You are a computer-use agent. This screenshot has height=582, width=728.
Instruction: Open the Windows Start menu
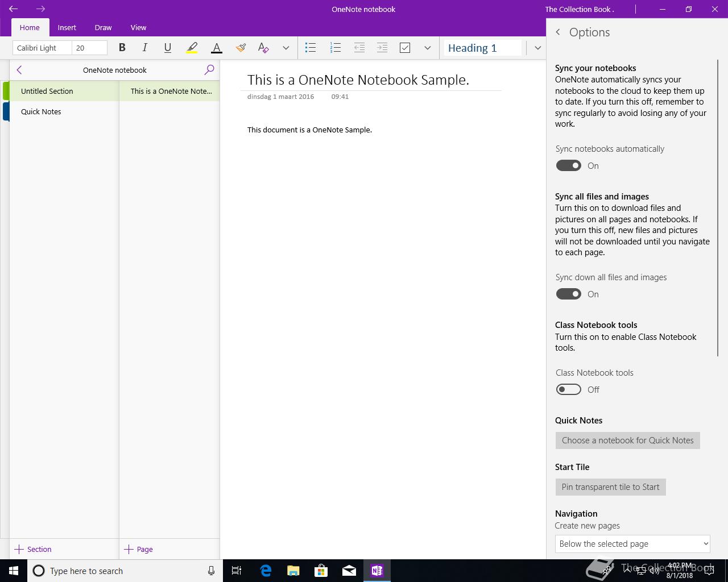tap(14, 571)
